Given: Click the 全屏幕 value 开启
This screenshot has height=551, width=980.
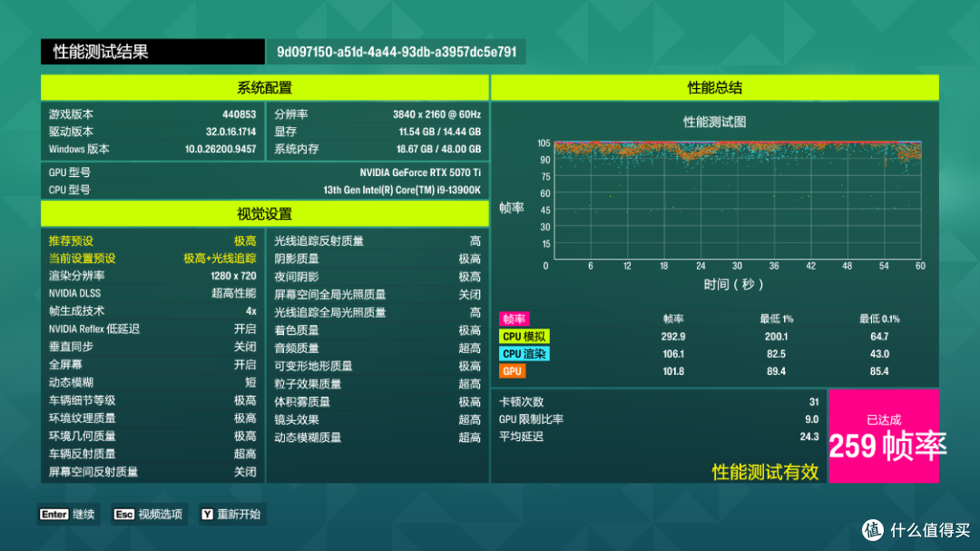Looking at the screenshot, I should pos(245,365).
